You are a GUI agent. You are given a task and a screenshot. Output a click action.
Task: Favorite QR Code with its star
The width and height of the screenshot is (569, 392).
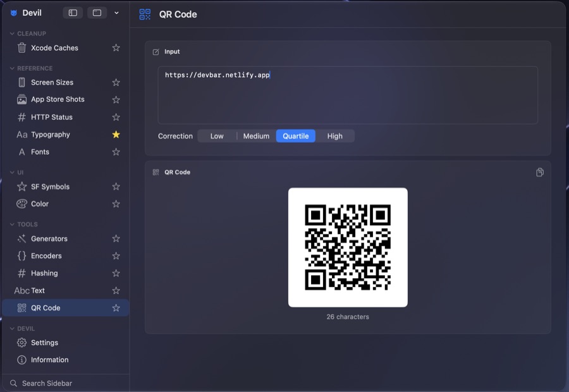pos(116,308)
